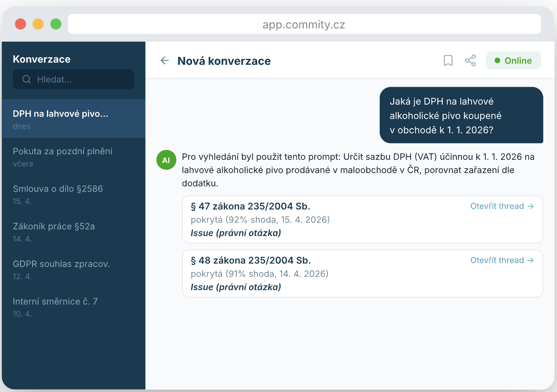557x392 pixels.
Task: Click the Nová konverzace heading
Action: [x=224, y=61]
